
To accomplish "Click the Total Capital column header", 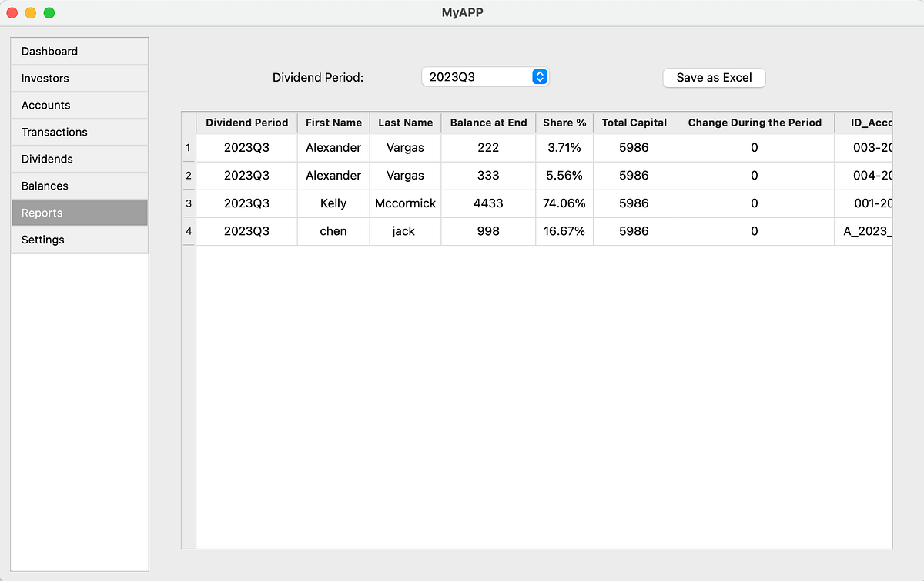I will (634, 123).
